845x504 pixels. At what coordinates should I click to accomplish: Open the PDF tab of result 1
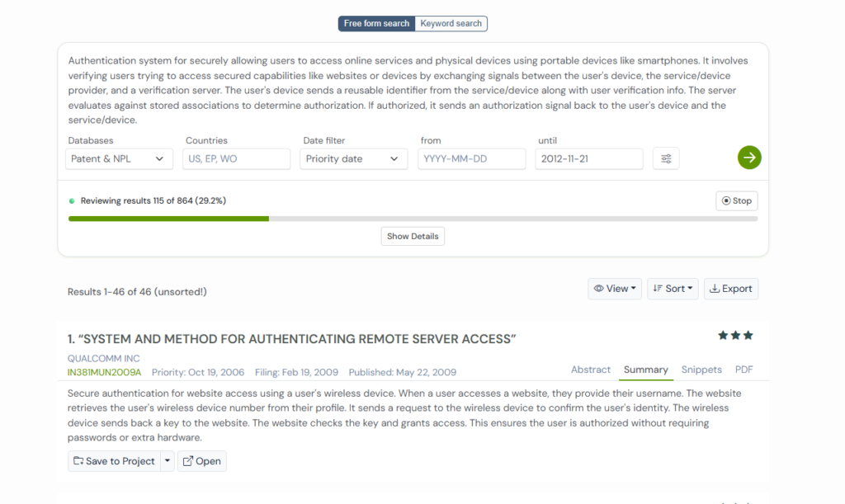click(744, 370)
